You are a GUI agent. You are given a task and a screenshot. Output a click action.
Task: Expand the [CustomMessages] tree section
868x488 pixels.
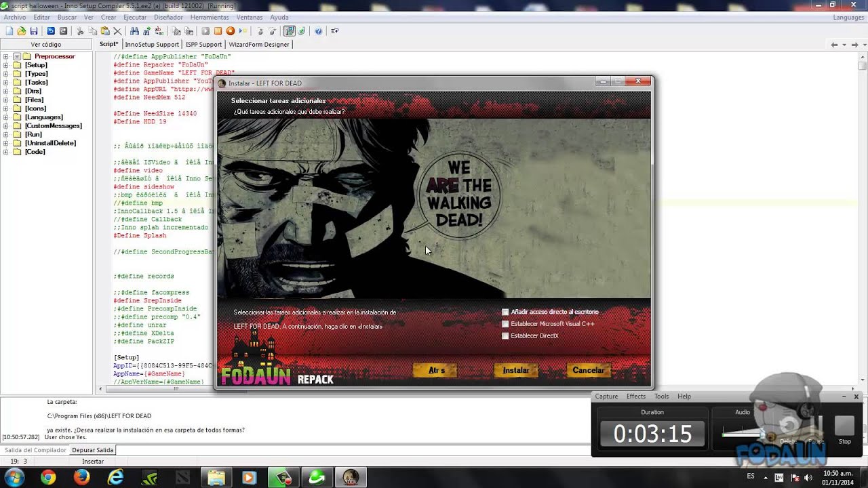click(x=6, y=126)
